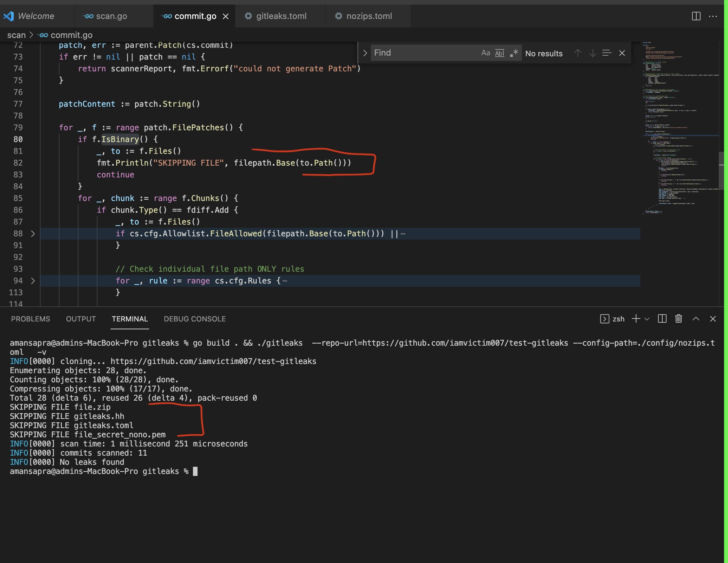Click the next match arrow in Find widget
Viewport: 728px width, 563px height.
click(x=592, y=53)
